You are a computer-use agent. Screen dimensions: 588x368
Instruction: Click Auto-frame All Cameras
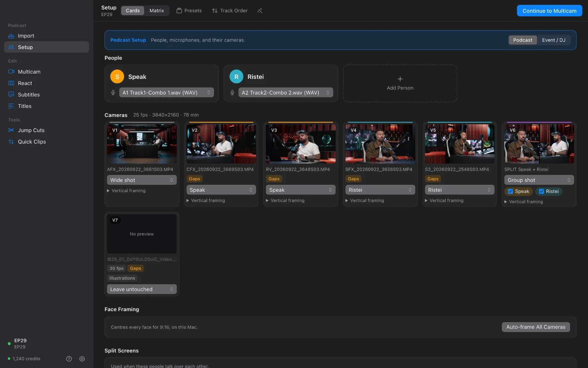click(x=536, y=327)
